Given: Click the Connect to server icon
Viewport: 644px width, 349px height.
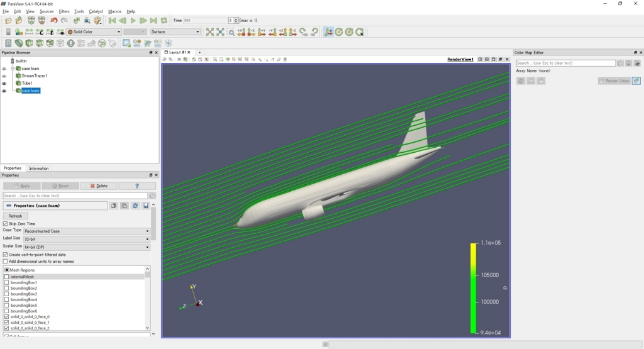Looking at the screenshot, I should pyautogui.click(x=31, y=21).
